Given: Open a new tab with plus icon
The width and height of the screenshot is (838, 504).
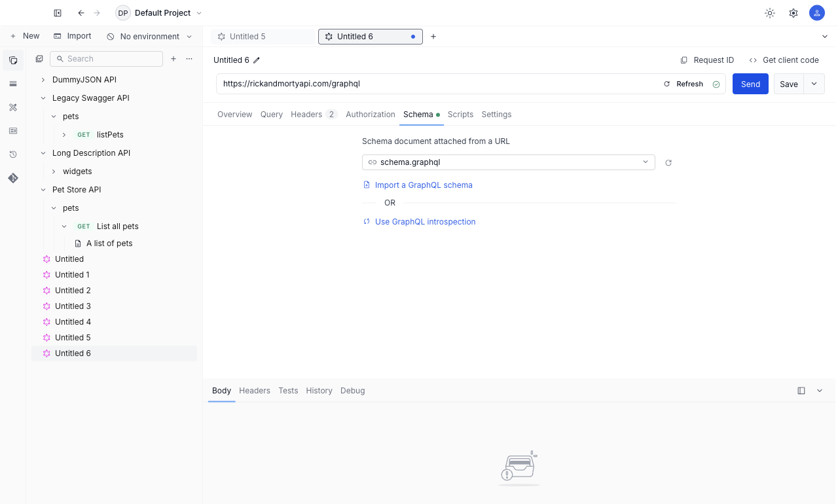Looking at the screenshot, I should click(x=433, y=37).
